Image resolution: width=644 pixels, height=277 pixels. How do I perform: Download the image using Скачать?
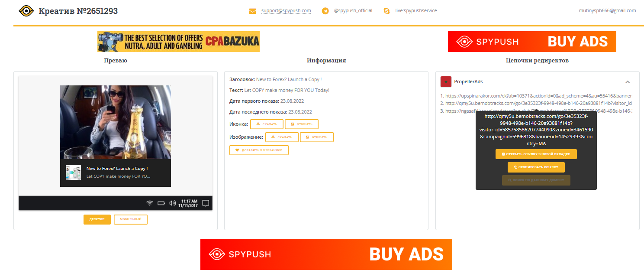click(x=282, y=137)
